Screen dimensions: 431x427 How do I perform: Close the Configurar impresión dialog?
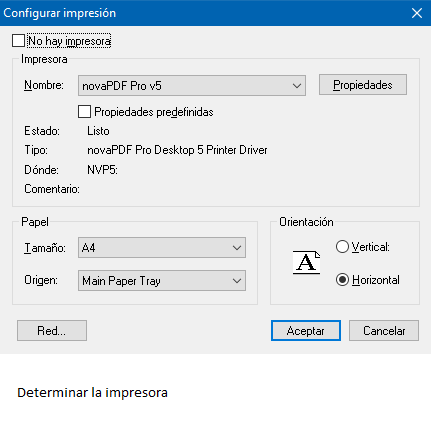[x=417, y=13]
